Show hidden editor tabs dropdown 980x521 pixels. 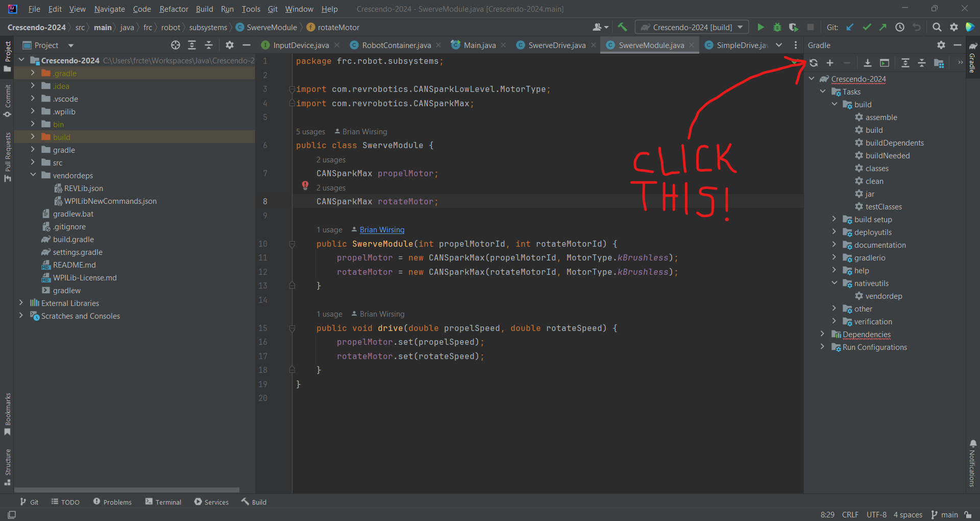point(779,45)
